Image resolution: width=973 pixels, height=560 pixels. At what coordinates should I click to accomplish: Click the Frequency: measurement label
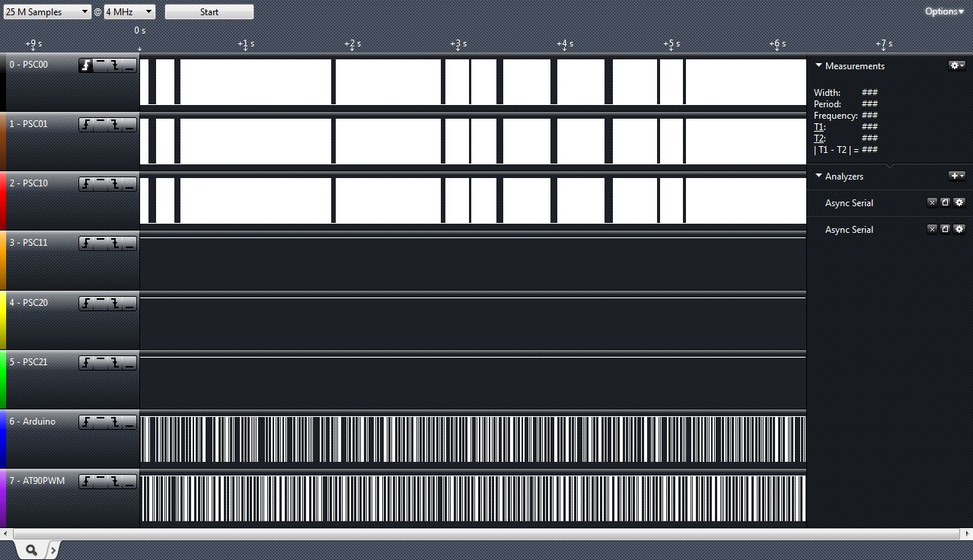[836, 116]
